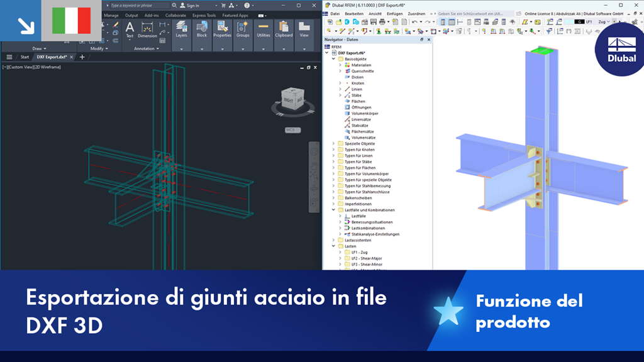Click the RFEM keyword search field
Screen dimensions: 644x362
click(474, 14)
